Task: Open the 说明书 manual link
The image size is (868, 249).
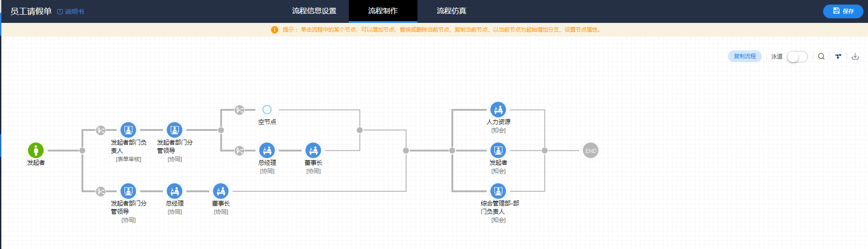Action: (x=71, y=11)
